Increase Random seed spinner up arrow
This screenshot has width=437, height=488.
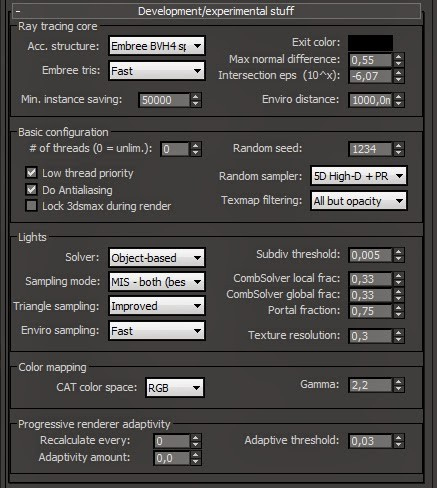pyautogui.click(x=398, y=146)
